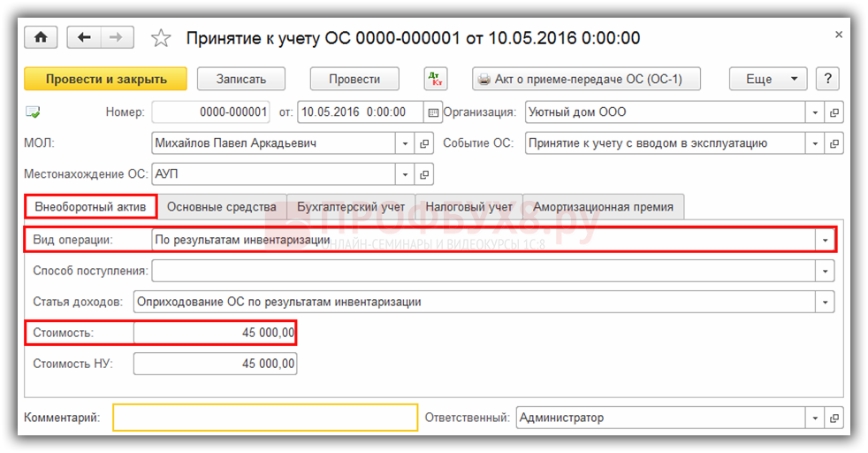Add document to favorites with star icon

[x=161, y=38]
